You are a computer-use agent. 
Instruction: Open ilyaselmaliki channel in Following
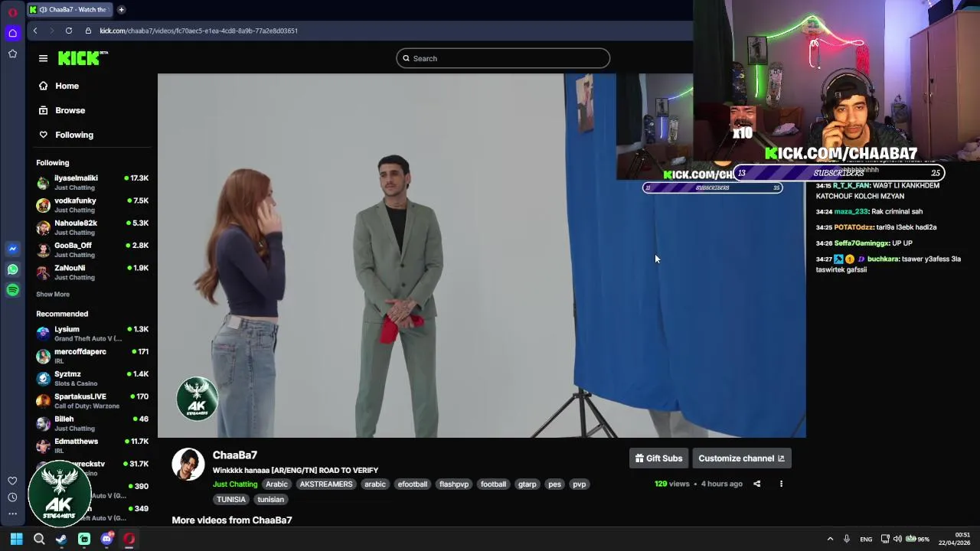point(92,182)
